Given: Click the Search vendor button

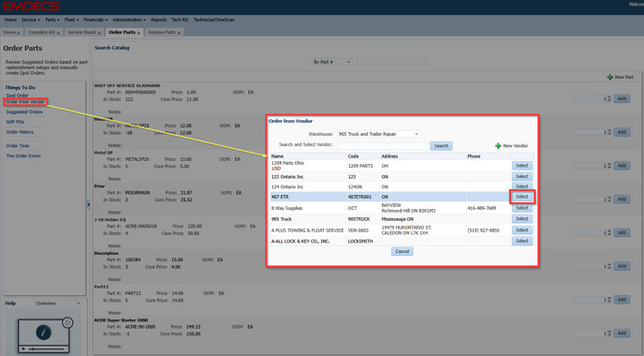Looking at the screenshot, I should 441,146.
